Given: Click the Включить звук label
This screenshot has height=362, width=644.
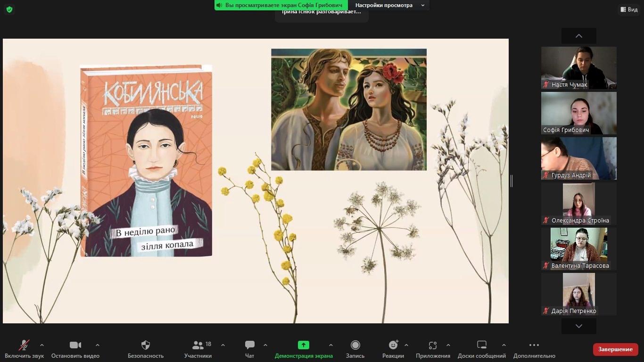Looking at the screenshot, I should [x=25, y=356].
